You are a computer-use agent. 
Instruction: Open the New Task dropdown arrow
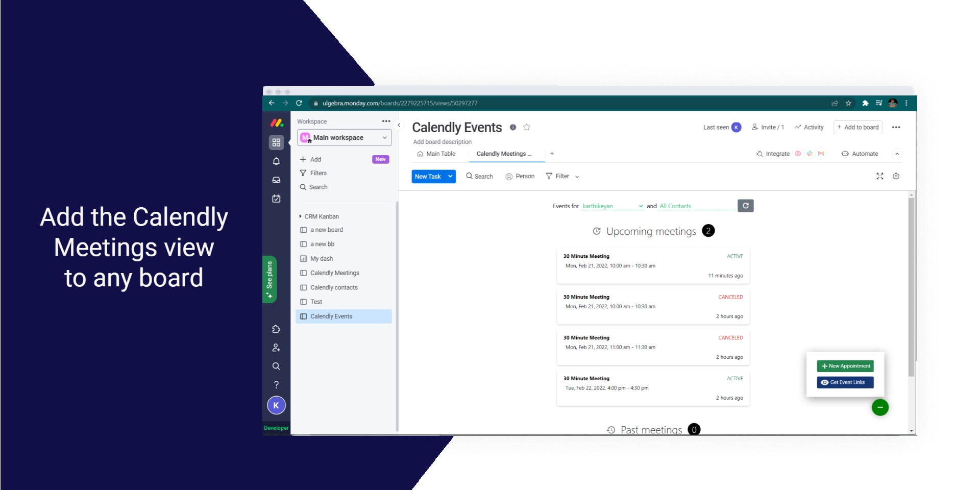pyautogui.click(x=450, y=176)
